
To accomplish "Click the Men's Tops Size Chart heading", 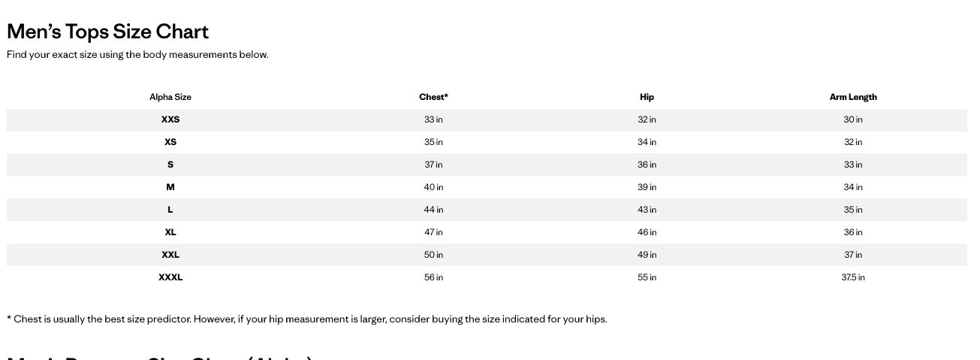I will [x=107, y=32].
